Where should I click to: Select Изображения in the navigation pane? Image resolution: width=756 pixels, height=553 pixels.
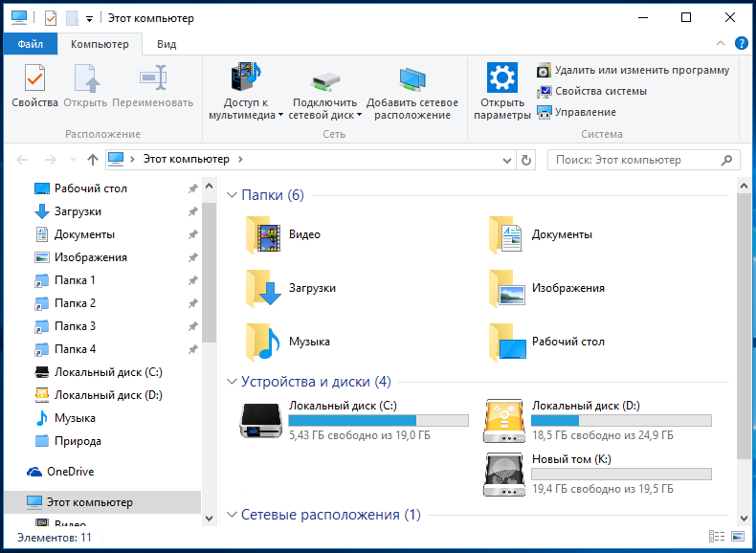80,257
